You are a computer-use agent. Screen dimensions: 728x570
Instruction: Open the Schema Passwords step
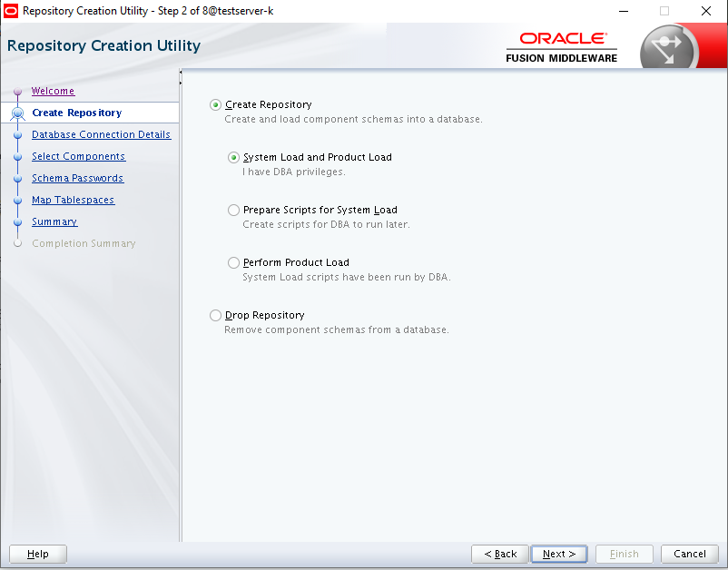tap(77, 178)
